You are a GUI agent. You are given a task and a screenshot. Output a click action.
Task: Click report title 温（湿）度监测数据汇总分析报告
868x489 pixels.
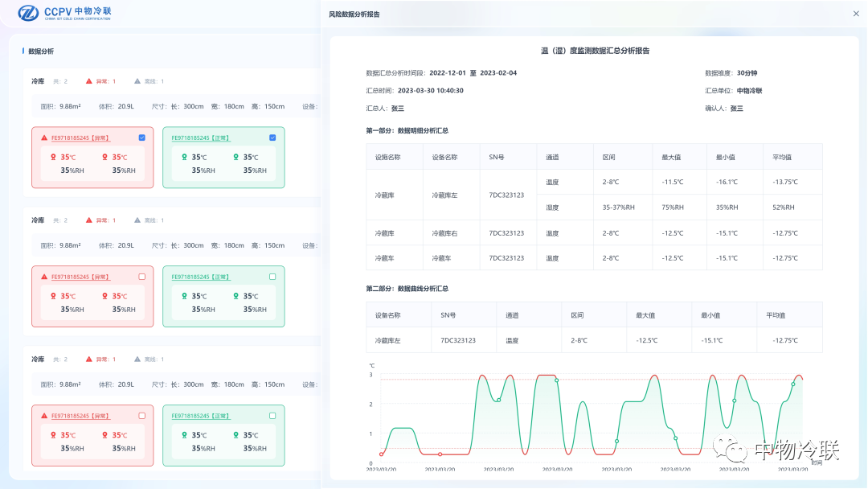(595, 51)
